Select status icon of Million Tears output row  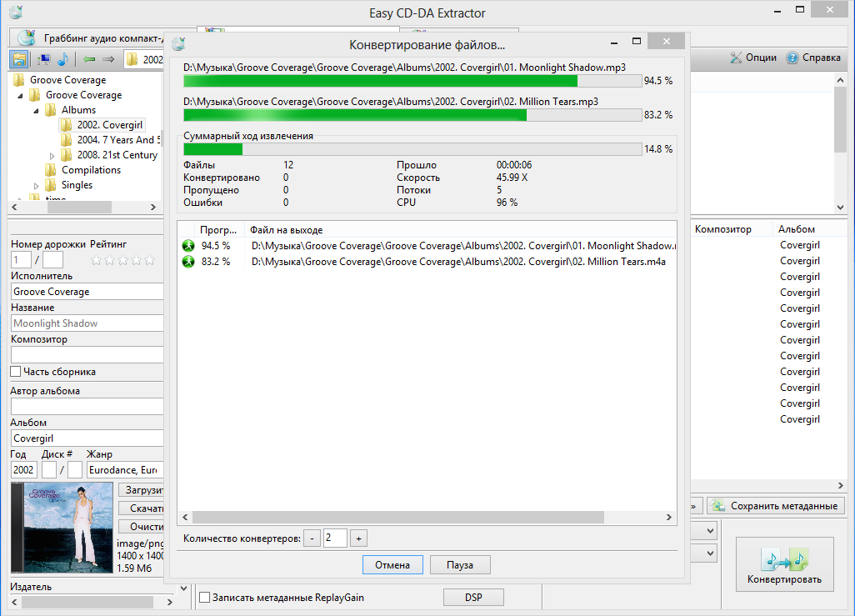tap(188, 262)
